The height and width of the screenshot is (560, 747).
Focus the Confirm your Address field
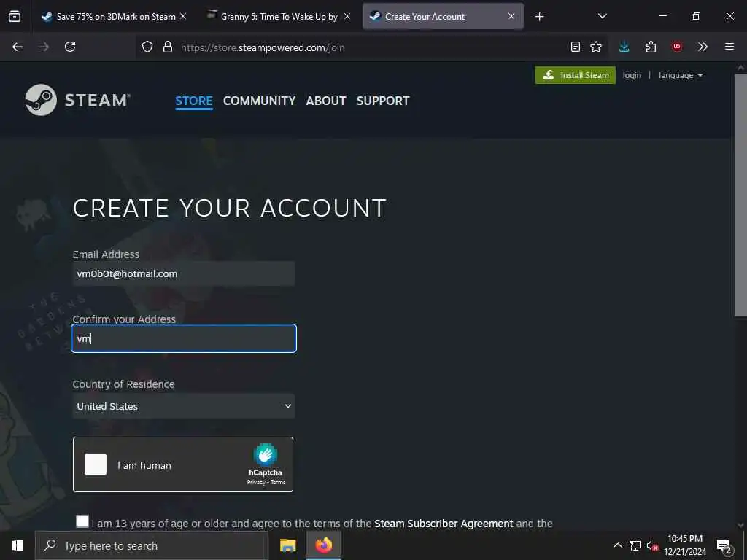(x=183, y=338)
